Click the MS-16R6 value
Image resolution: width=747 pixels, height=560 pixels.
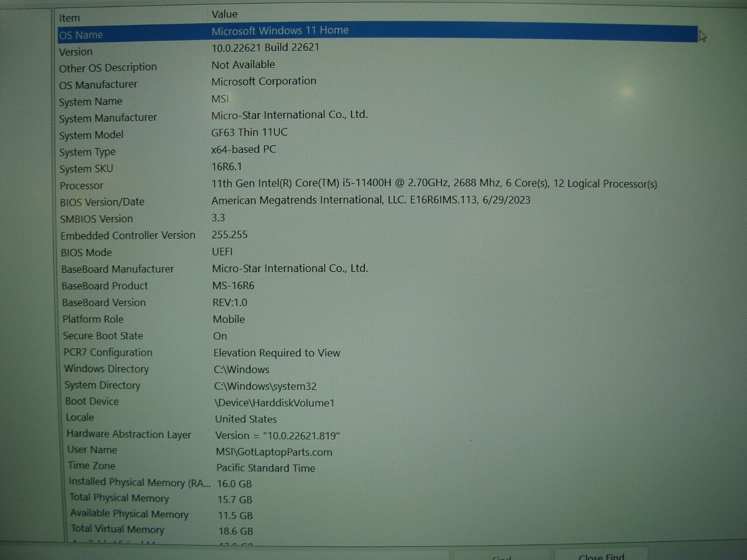[x=233, y=286]
